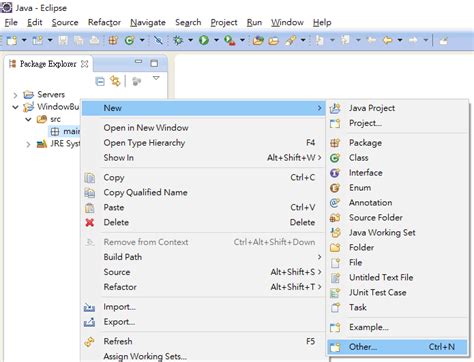This screenshot has height=362, width=474.
Task: Click the Save toolbar icon
Action: click(63, 41)
